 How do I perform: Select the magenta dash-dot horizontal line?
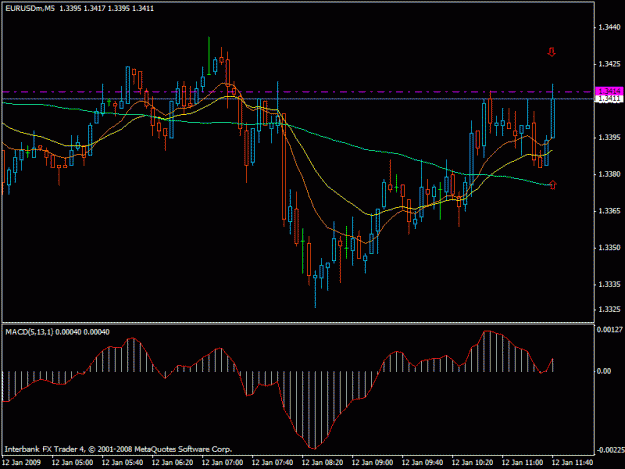pyautogui.click(x=298, y=92)
